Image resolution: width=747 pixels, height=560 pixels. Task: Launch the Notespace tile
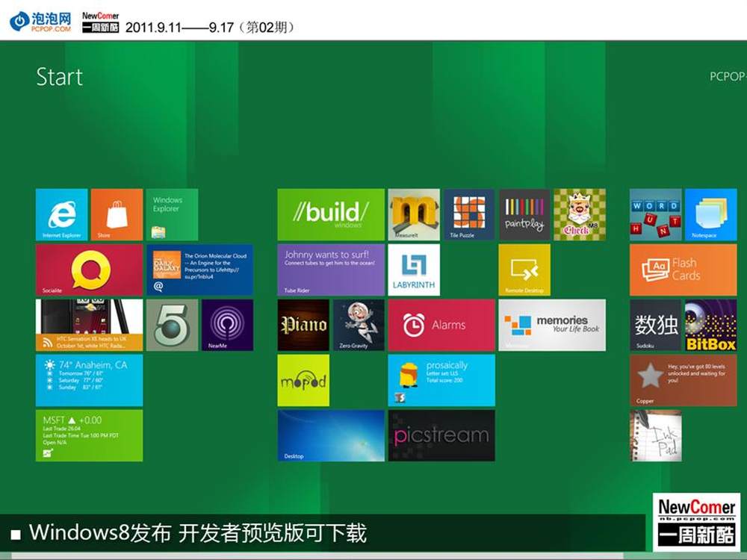pos(711,215)
